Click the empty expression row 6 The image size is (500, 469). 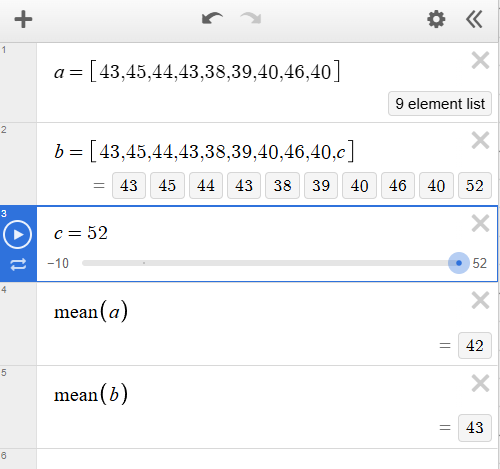[x=267, y=459]
